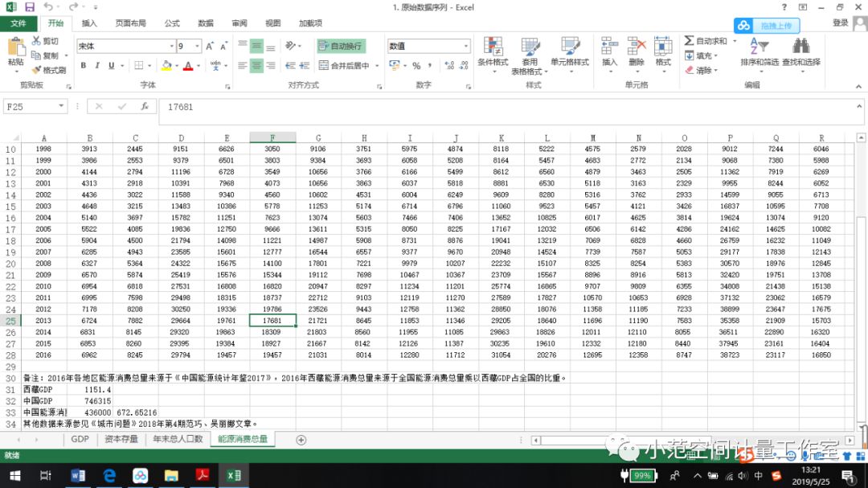Toggle bold formatting
The image size is (868, 488).
83,65
